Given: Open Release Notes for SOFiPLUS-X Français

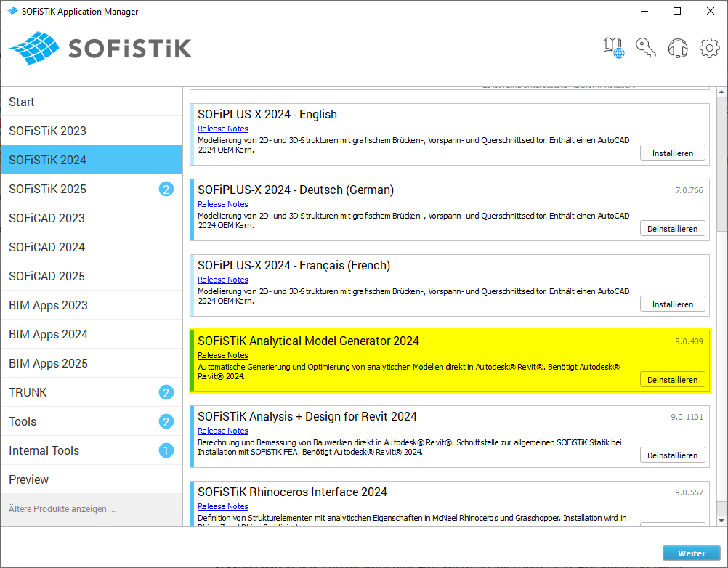Looking at the screenshot, I should (223, 280).
